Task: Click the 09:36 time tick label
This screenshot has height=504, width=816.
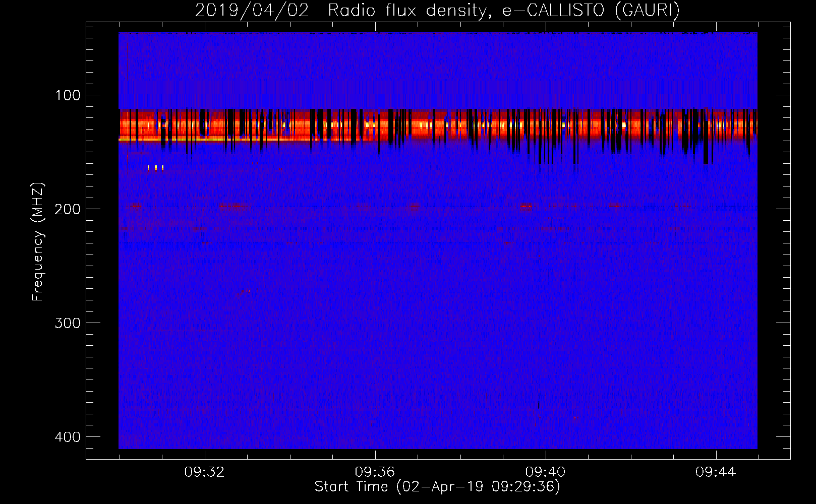Action: (x=375, y=472)
